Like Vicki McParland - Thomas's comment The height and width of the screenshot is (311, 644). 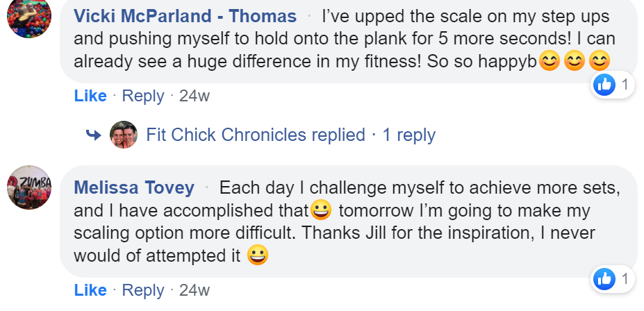[x=90, y=96]
